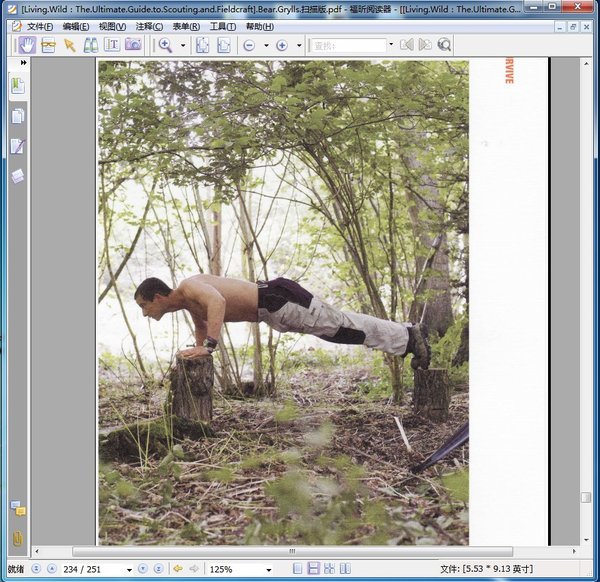Click the 125% zoom value field
Image resolution: width=600 pixels, height=582 pixels.
pyautogui.click(x=236, y=569)
